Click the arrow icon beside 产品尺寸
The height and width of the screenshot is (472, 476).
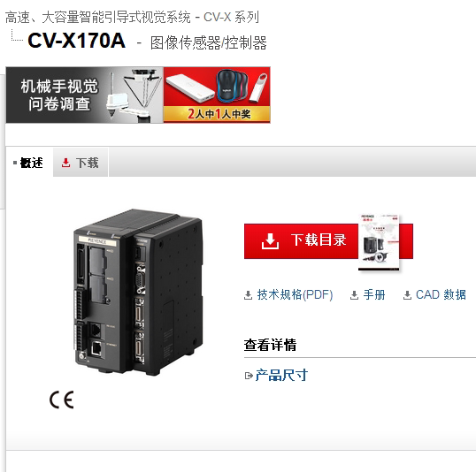[x=249, y=376]
